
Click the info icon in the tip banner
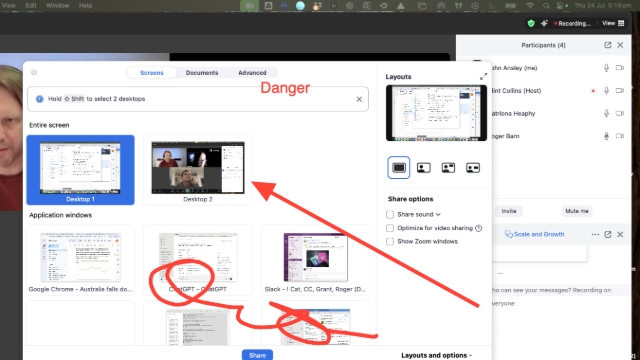40,99
